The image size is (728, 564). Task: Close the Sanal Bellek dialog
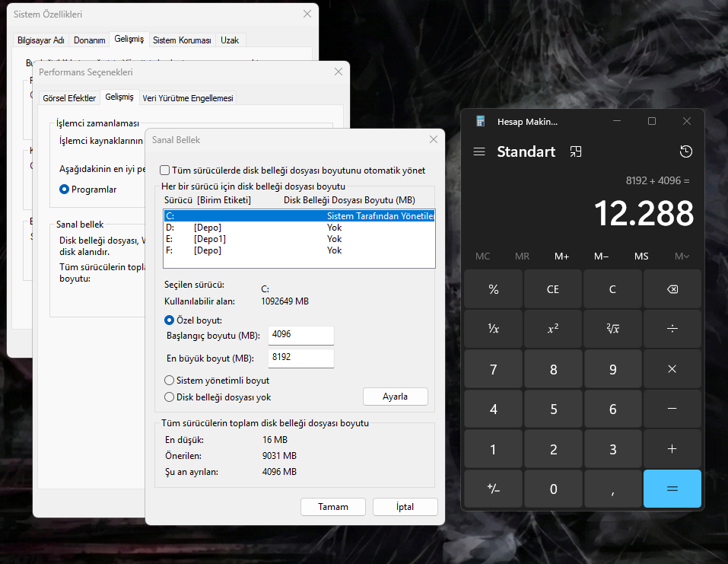[433, 139]
